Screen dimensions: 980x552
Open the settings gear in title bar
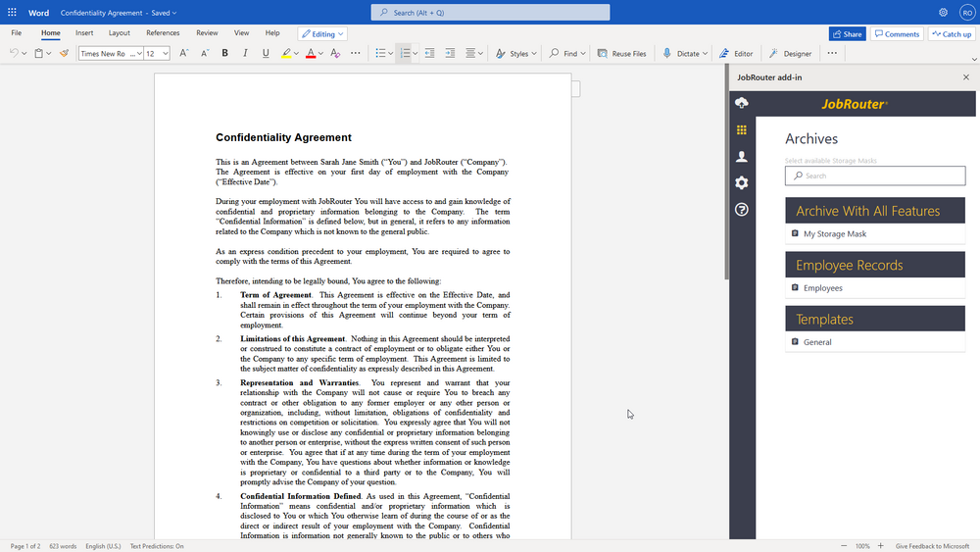click(x=943, y=13)
